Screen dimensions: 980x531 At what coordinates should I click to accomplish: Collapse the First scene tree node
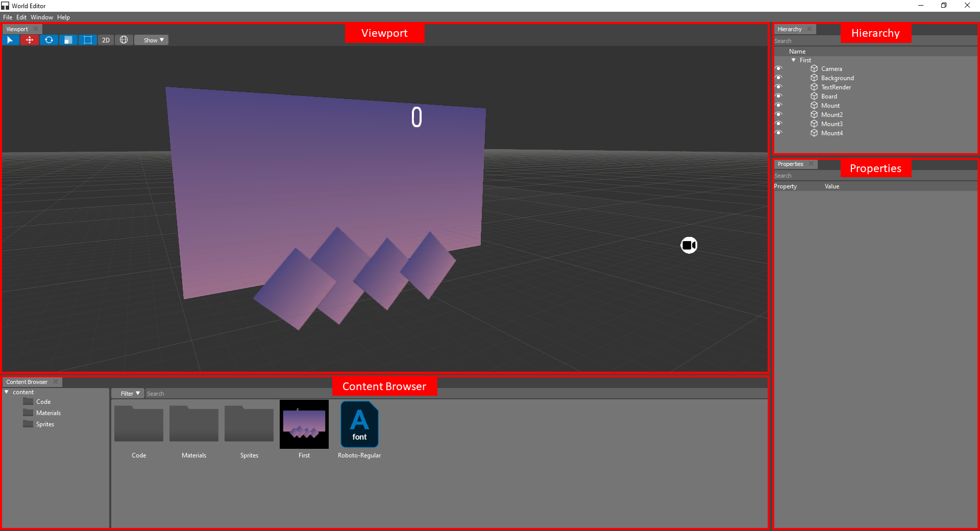pyautogui.click(x=794, y=60)
